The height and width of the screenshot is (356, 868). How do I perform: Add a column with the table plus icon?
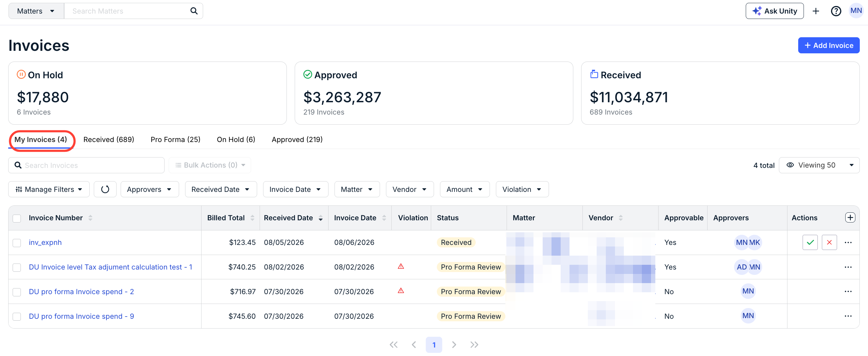(850, 217)
